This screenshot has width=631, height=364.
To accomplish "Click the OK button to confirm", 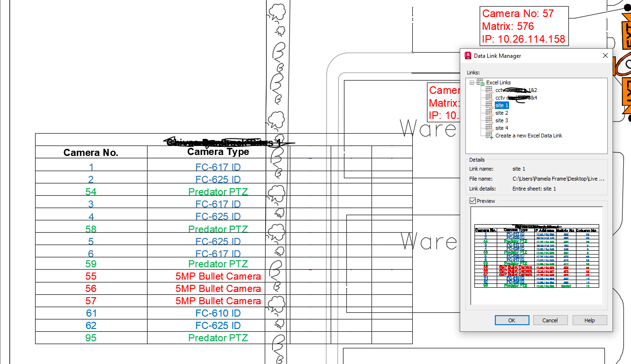I will (511, 320).
